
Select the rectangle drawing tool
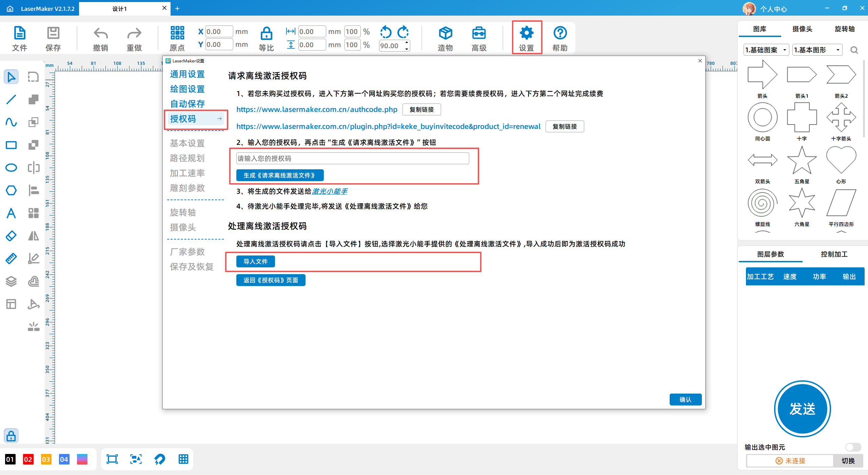11,145
